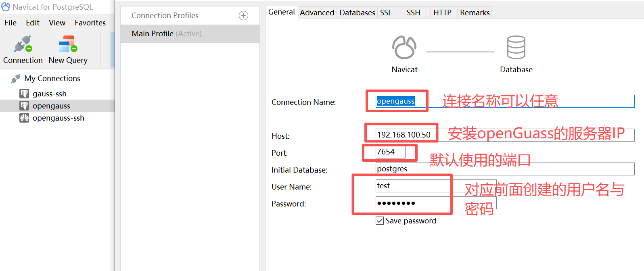Screen dimensions: 644x271
Task: Click the opengauss PostgreSQL elephant icon
Action: (x=24, y=106)
